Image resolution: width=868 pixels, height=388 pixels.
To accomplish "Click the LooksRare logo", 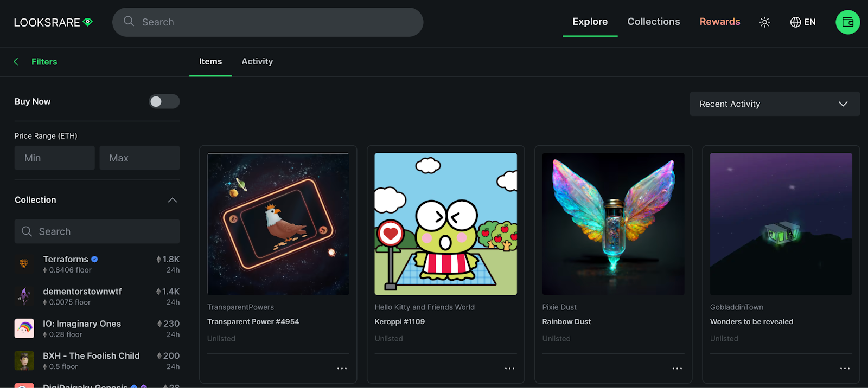I will (53, 22).
